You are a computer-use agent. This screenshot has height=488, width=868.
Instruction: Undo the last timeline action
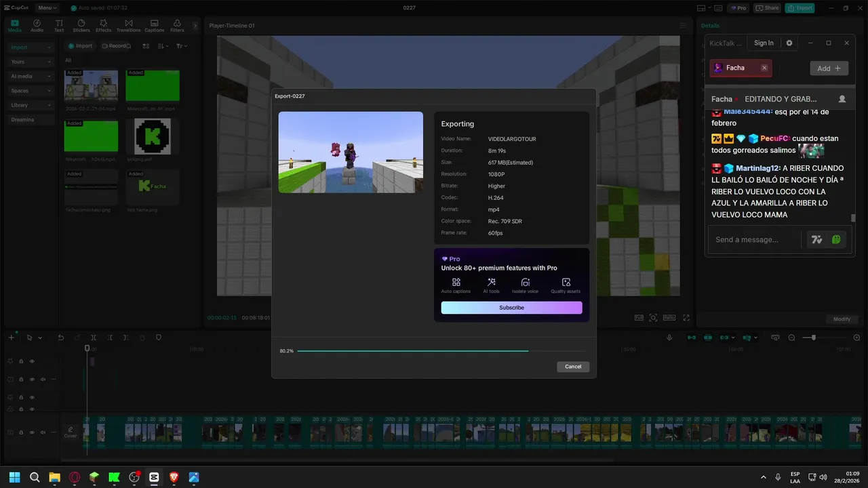pos(60,338)
